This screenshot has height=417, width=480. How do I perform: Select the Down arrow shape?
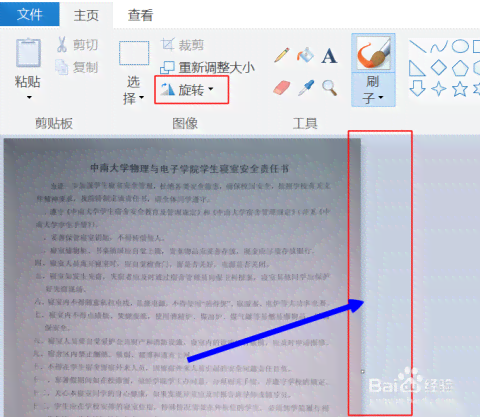[x=417, y=89]
